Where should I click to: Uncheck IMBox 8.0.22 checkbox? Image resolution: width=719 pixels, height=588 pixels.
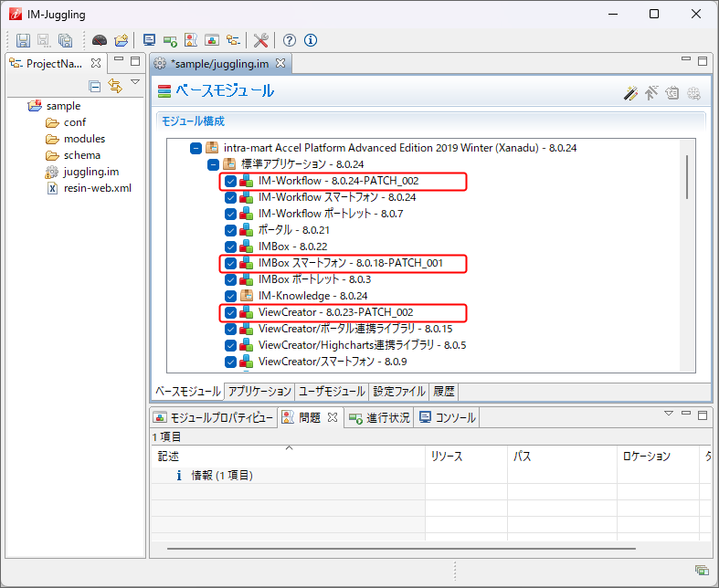(x=230, y=247)
